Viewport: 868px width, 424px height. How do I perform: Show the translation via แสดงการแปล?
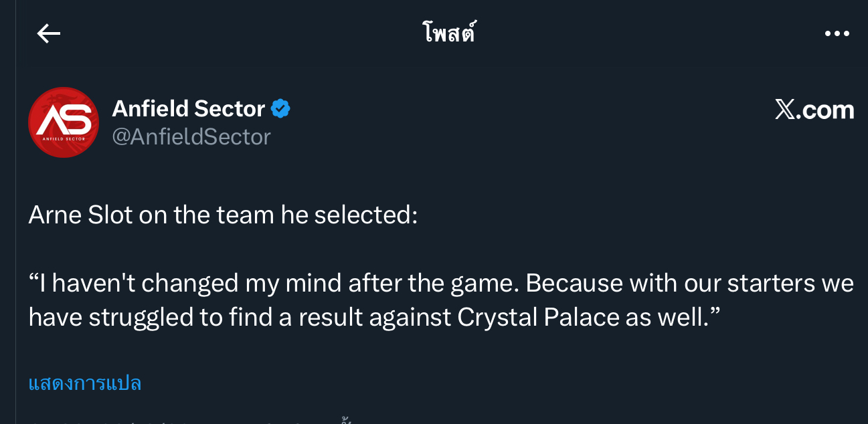click(x=85, y=383)
